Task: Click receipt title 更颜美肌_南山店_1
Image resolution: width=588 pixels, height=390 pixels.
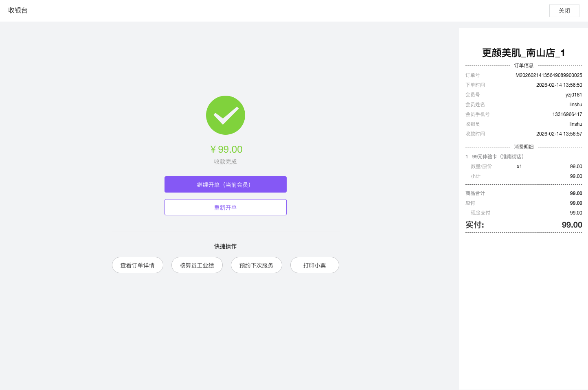Action: click(x=523, y=53)
